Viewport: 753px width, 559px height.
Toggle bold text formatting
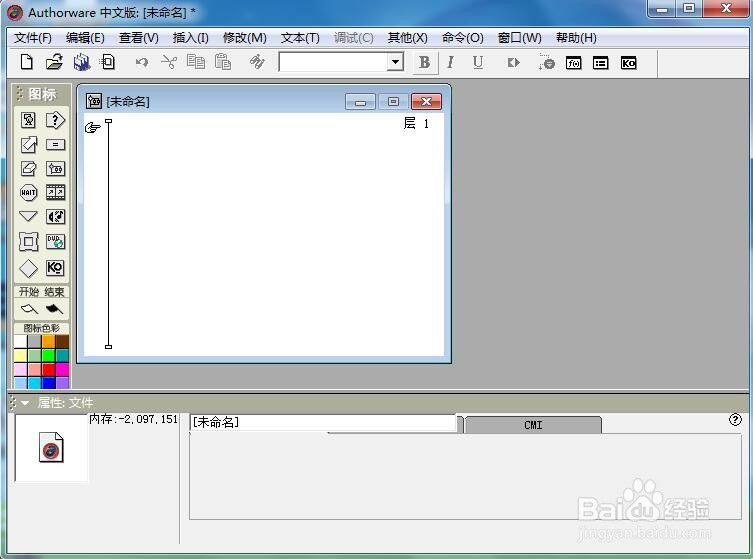click(x=425, y=62)
